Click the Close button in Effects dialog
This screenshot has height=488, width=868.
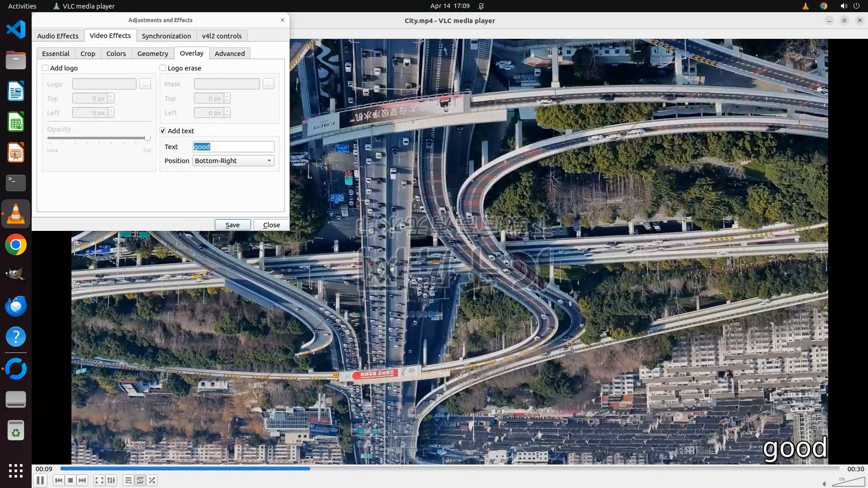(271, 225)
